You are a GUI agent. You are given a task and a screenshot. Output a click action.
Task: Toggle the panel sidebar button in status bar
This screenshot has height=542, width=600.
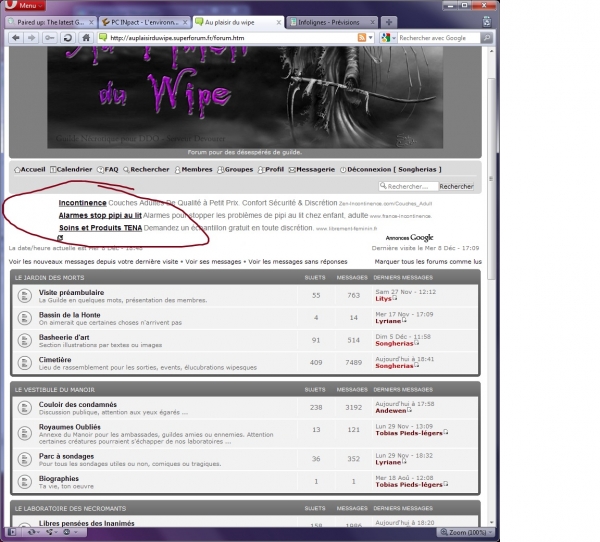point(12,532)
